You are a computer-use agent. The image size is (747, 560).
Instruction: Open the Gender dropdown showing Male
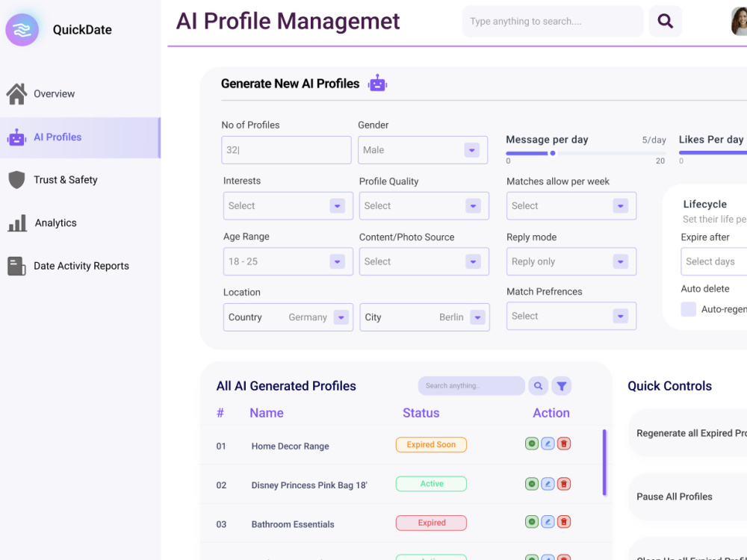(x=423, y=150)
